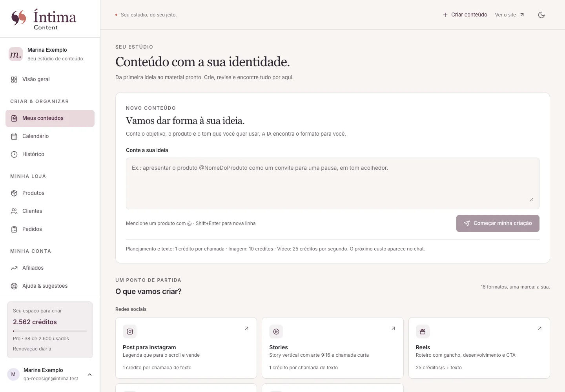565x392 pixels.
Task: Click the 'M' user avatar in the sidebar footer
Action: point(13,374)
